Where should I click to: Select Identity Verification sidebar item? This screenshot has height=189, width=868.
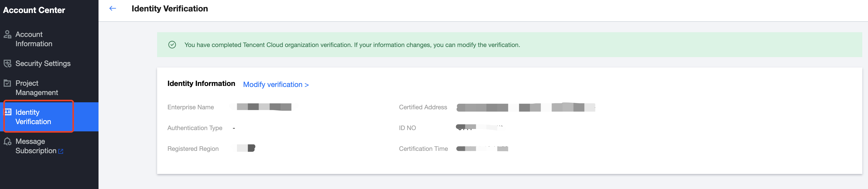33,117
